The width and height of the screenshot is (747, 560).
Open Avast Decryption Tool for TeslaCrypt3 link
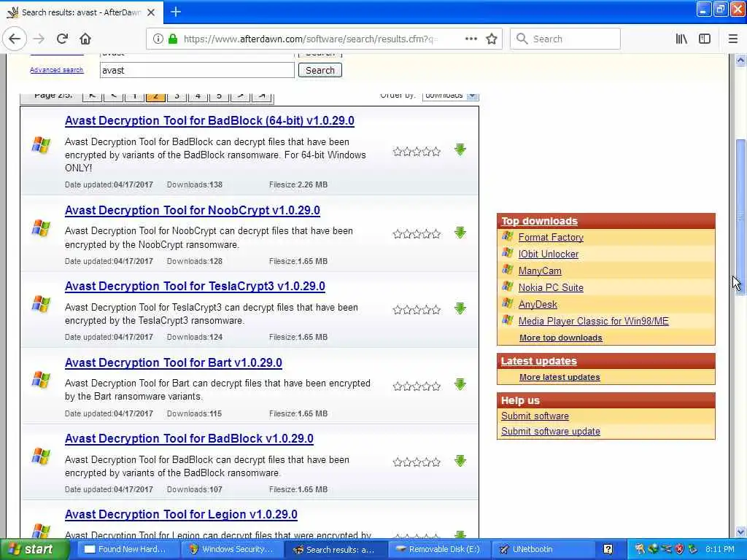click(x=195, y=286)
